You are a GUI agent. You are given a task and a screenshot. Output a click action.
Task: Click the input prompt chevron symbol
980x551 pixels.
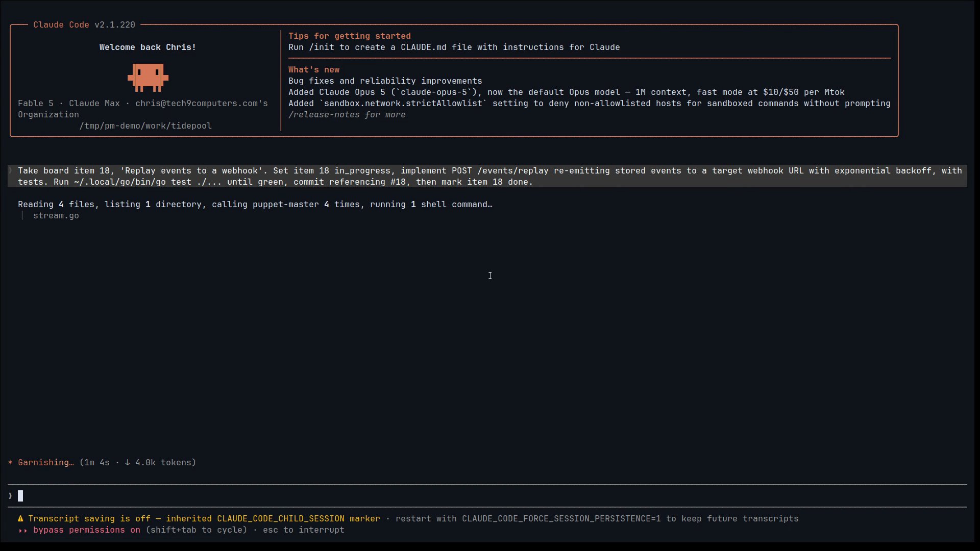[x=10, y=496]
